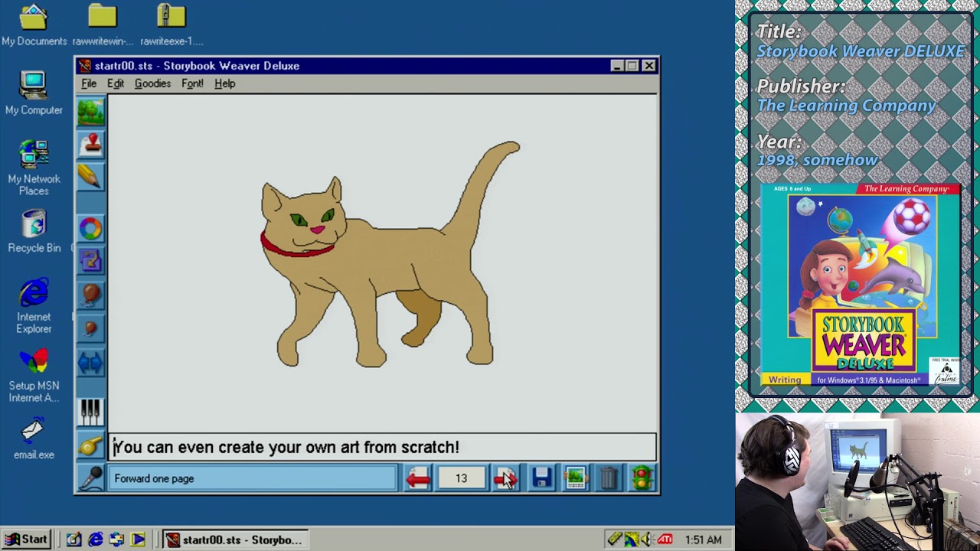Viewport: 980px width, 551px height.
Task: Click the page number 13 box
Action: tap(462, 478)
